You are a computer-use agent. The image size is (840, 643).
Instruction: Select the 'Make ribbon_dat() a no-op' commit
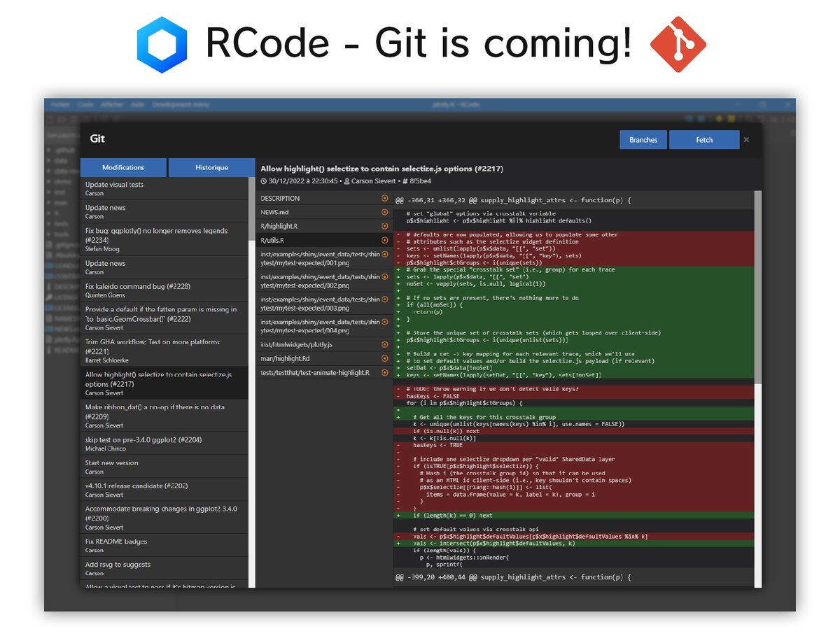(164, 416)
